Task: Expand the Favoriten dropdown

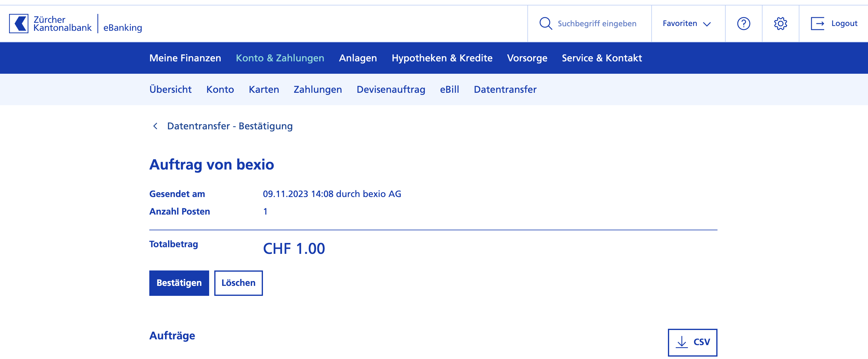Action: [x=687, y=24]
